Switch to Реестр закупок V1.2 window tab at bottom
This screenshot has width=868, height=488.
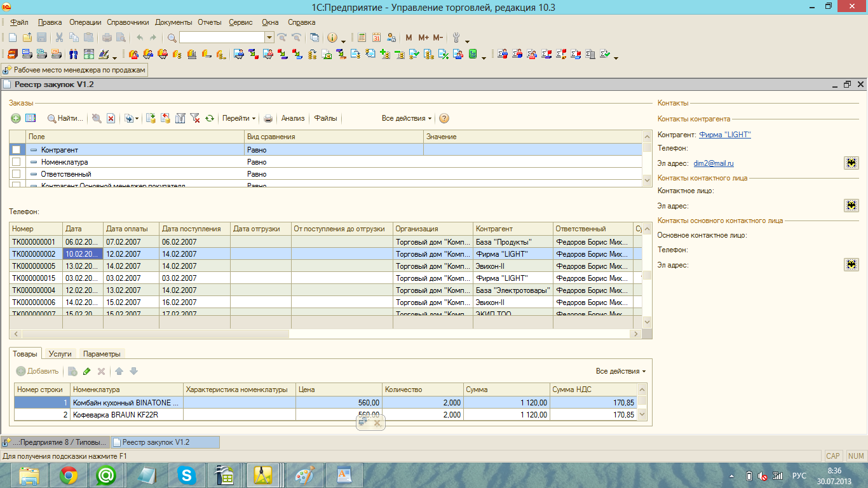point(166,442)
